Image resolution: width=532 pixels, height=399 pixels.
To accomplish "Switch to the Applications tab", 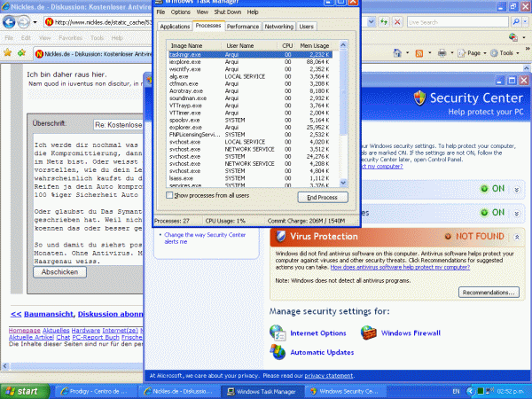I will click(175, 27).
